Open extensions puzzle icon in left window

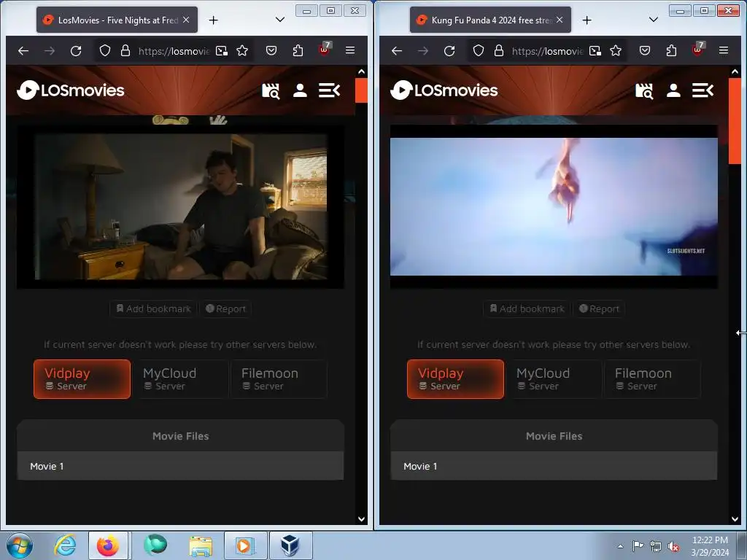tap(298, 50)
